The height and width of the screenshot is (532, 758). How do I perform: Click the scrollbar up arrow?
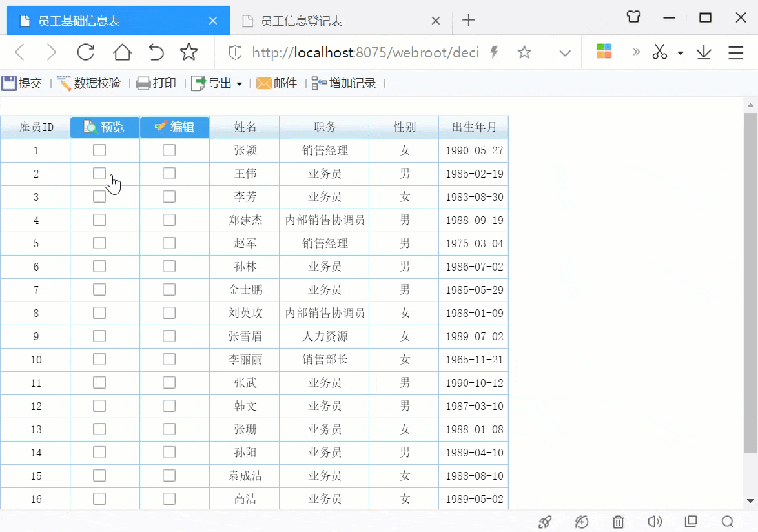tap(750, 105)
